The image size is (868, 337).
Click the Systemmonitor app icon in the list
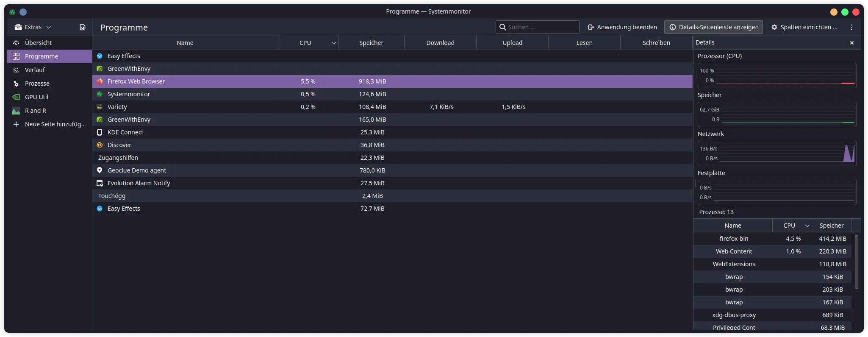coord(100,94)
